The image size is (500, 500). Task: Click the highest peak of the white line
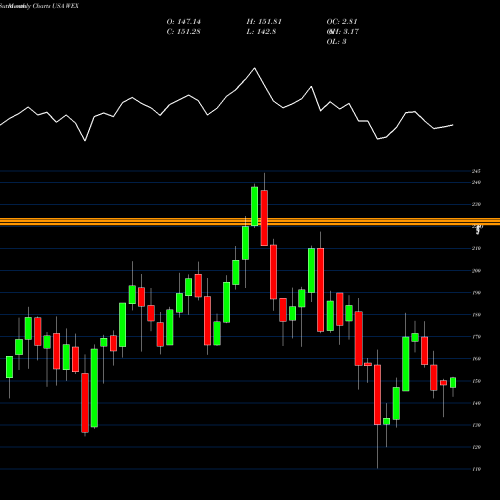[x=255, y=68]
